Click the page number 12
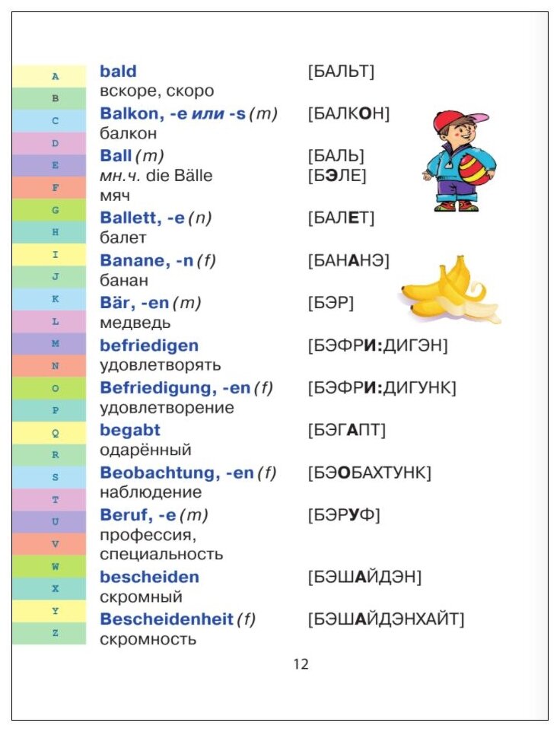The width and height of the screenshot is (560, 732). click(301, 664)
